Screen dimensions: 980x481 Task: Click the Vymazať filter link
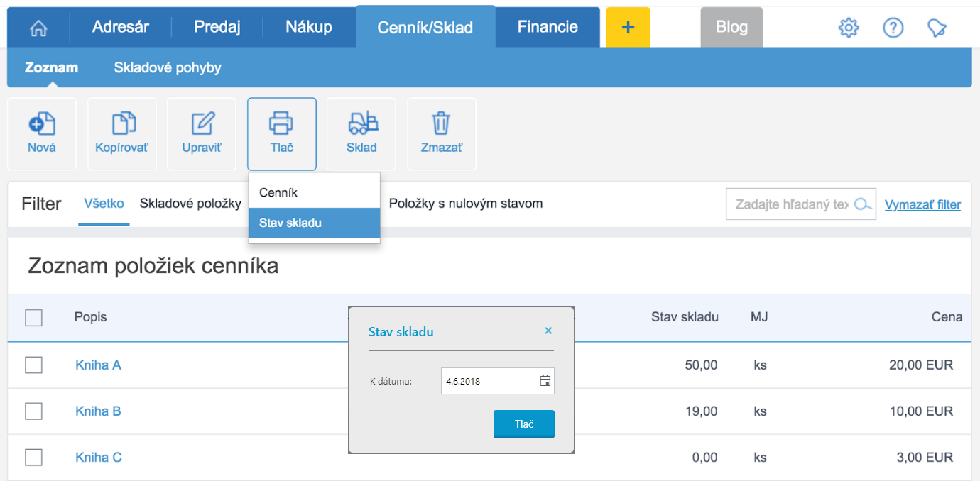pos(922,205)
